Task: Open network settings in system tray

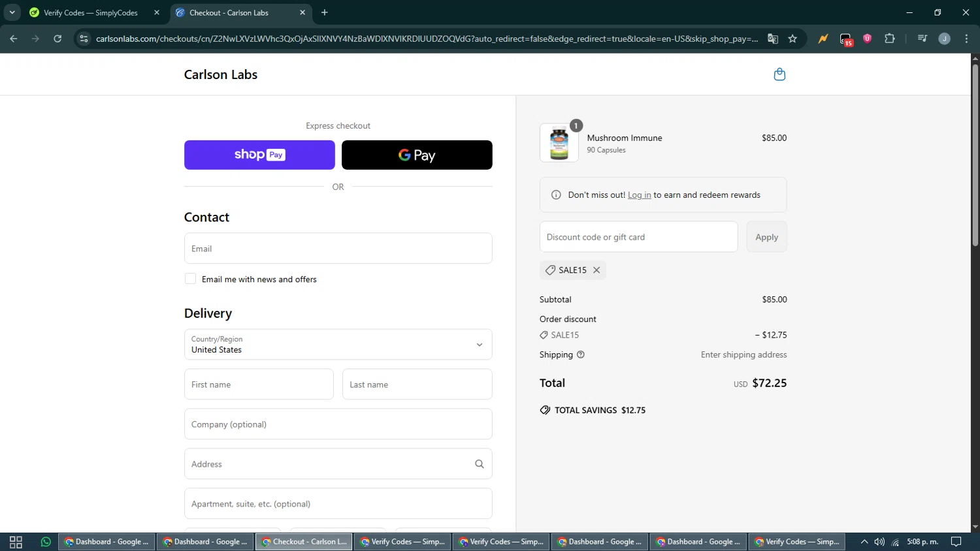Action: coord(895,542)
